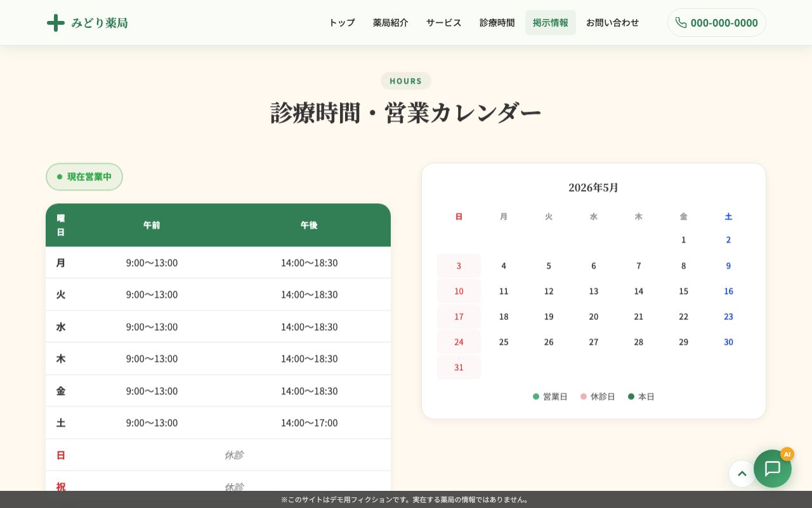The height and width of the screenshot is (508, 812).
Task: Click the 現在営業中 status badge
Action: pyautogui.click(x=84, y=177)
